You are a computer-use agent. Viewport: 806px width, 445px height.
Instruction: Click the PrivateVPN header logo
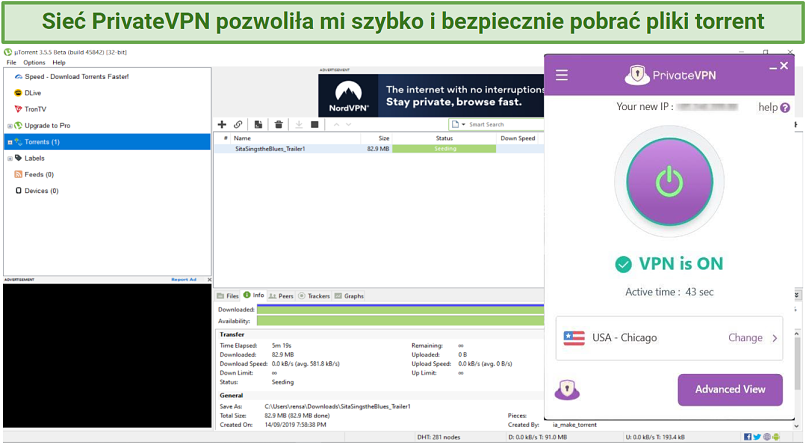tap(670, 76)
